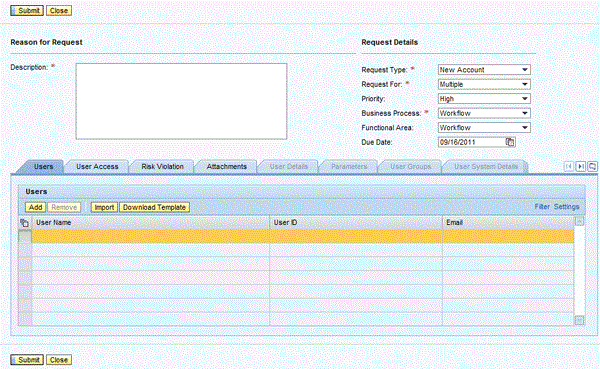Switch to the Users tab
The height and width of the screenshot is (369, 600).
[x=43, y=167]
